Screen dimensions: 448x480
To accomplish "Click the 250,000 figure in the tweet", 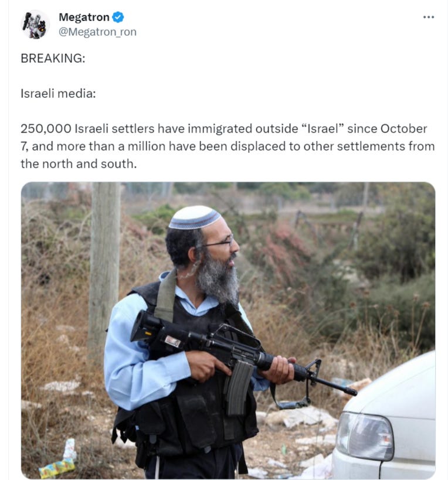I will coord(46,128).
